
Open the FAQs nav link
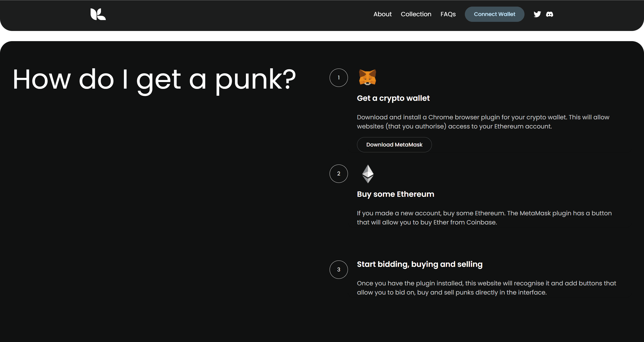pyautogui.click(x=448, y=14)
